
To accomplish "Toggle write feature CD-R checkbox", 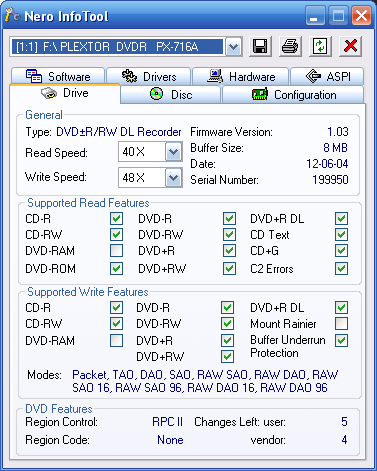I will pos(116,307).
